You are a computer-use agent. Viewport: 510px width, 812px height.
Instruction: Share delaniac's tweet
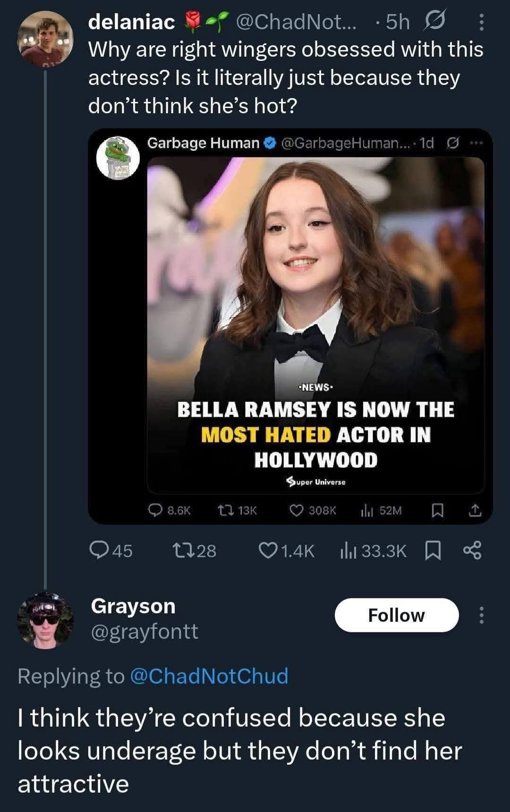472,550
